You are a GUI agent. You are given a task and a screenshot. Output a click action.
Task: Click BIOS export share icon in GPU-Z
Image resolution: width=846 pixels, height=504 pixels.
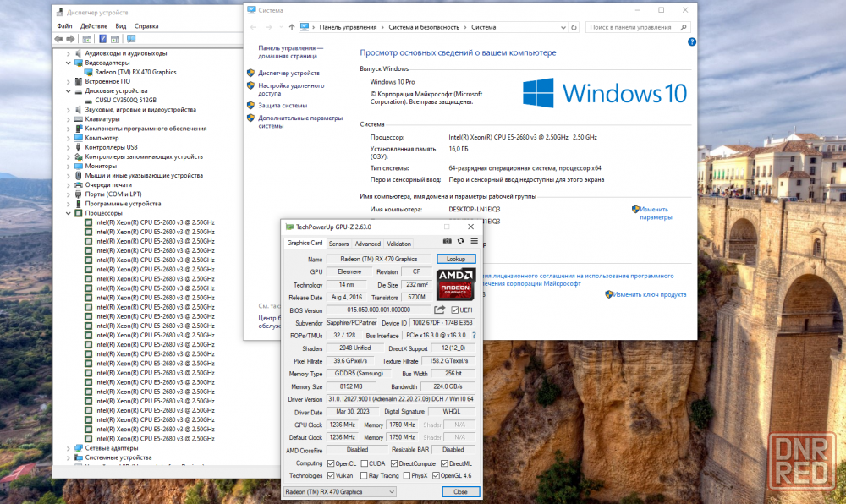point(440,310)
